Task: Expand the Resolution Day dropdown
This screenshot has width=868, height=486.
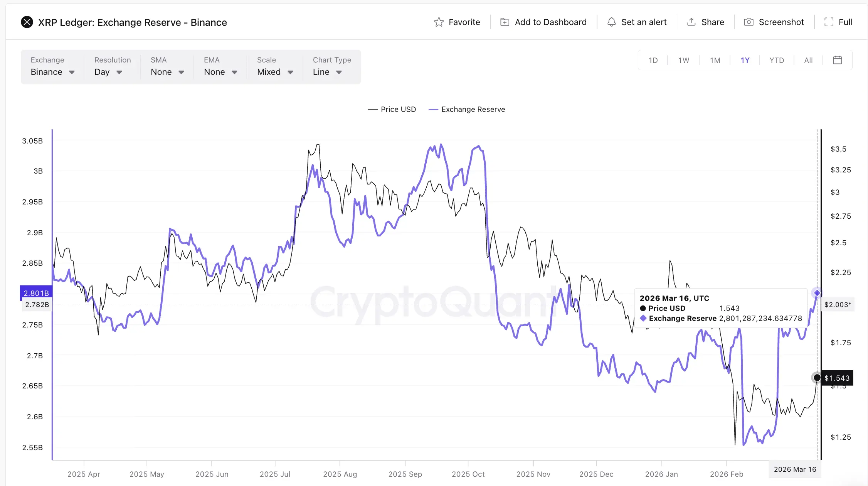Action: coord(108,72)
